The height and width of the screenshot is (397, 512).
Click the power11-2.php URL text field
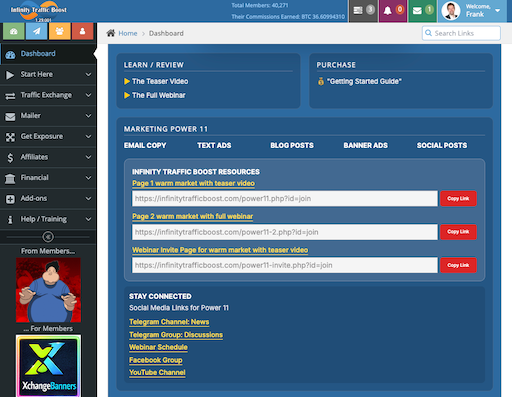[285, 232]
